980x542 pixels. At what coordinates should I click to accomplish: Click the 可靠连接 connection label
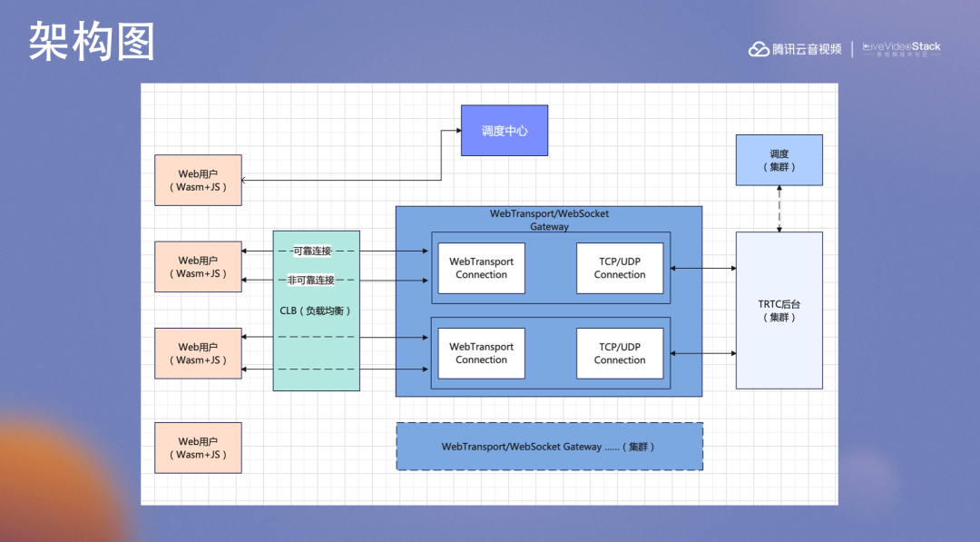point(312,251)
